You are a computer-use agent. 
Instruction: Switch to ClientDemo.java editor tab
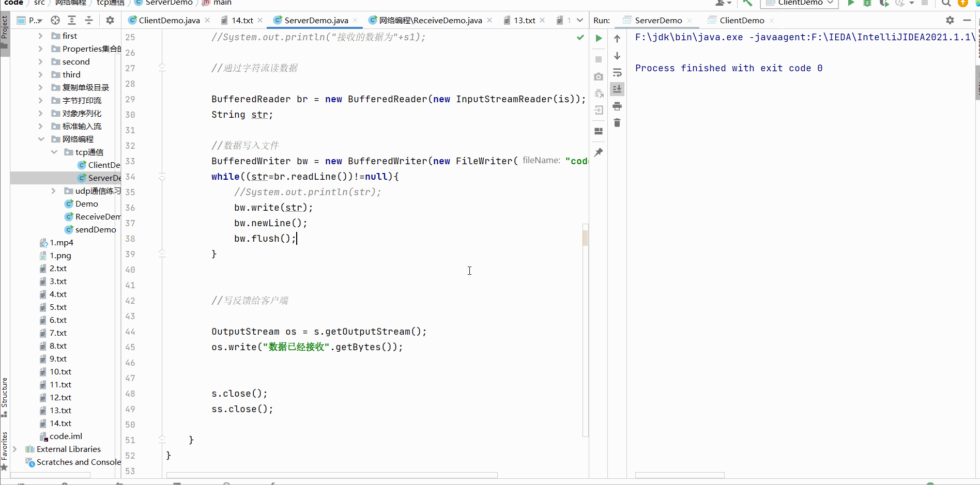(169, 20)
